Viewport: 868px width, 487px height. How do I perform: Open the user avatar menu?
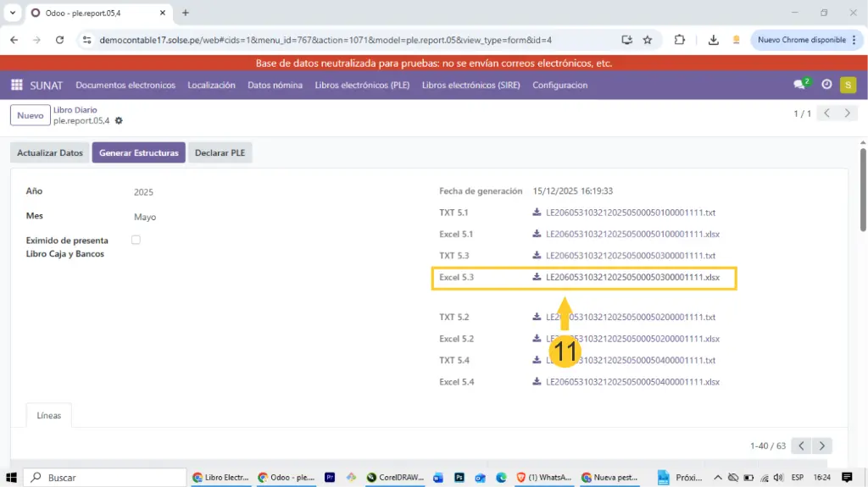point(848,85)
